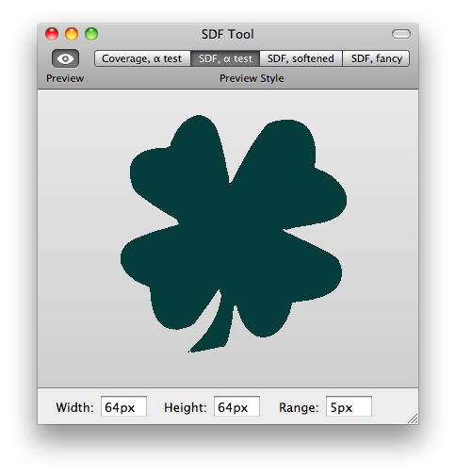Click the toolbar hide pill button

point(401,34)
